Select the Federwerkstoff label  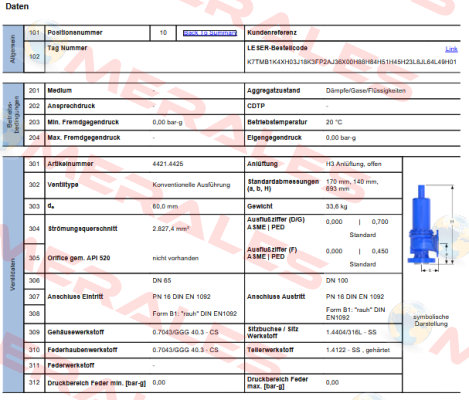(71, 365)
